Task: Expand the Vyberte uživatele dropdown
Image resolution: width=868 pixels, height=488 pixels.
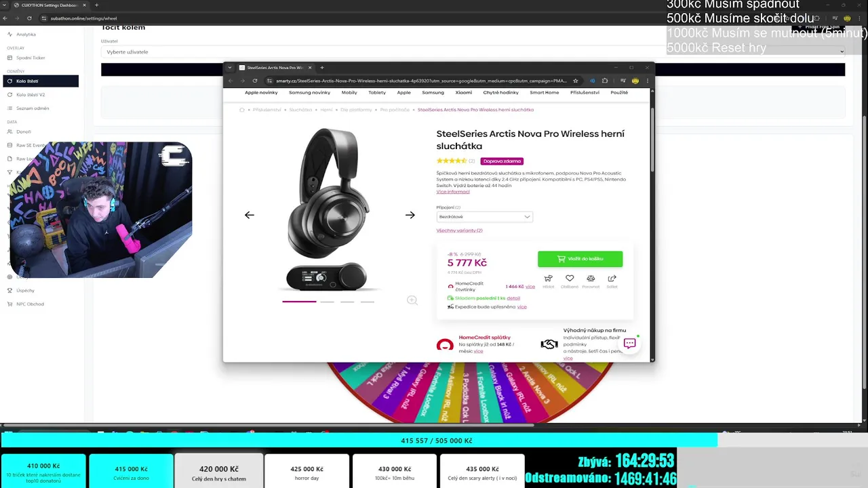Action: 473,52
